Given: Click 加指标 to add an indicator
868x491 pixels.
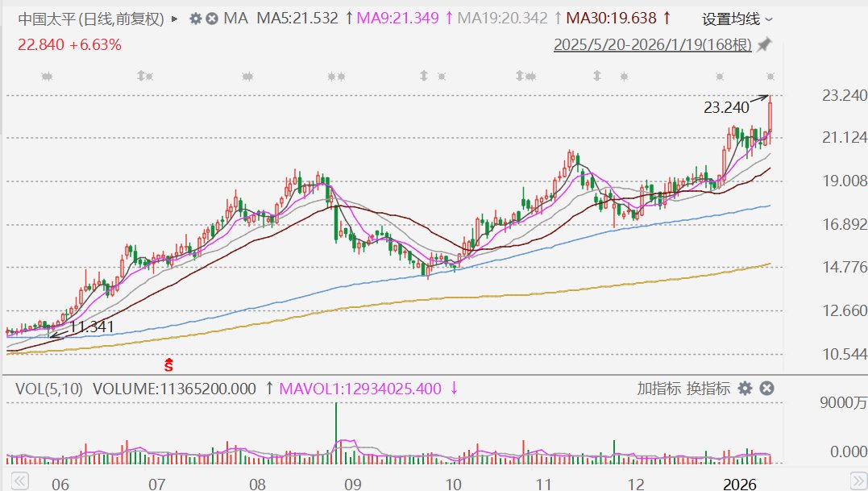Looking at the screenshot, I should (658, 389).
